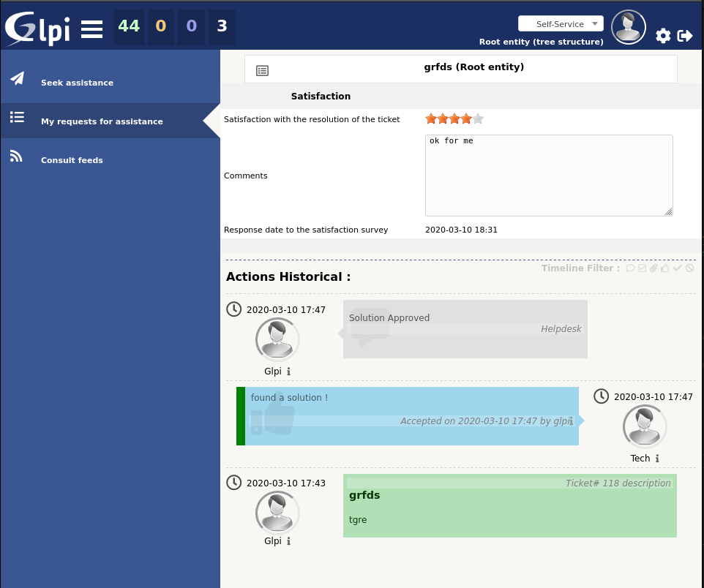Log out using the exit icon
The height and width of the screenshot is (588, 704).
[x=685, y=35]
